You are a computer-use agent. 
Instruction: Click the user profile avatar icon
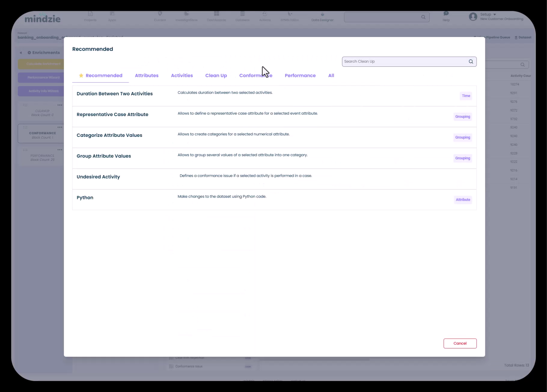click(x=473, y=17)
